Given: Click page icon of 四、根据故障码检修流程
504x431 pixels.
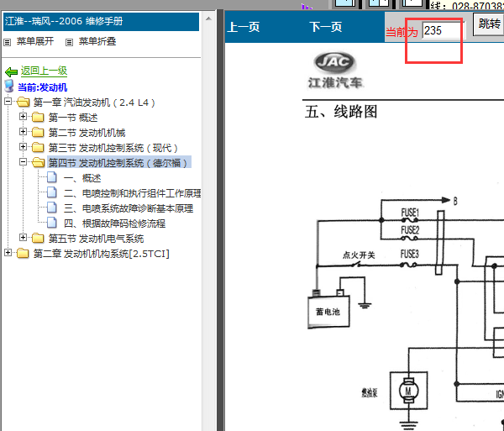Looking at the screenshot, I should tap(52, 223).
